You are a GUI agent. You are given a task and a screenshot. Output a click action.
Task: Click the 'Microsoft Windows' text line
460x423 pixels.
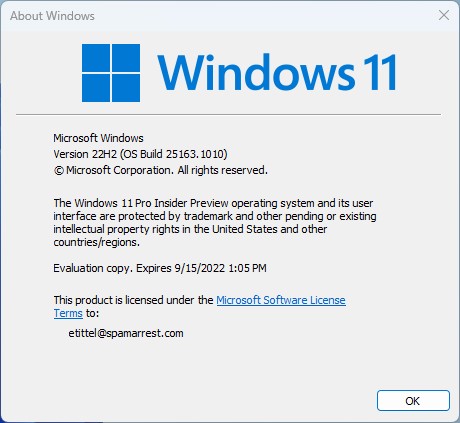click(98, 138)
